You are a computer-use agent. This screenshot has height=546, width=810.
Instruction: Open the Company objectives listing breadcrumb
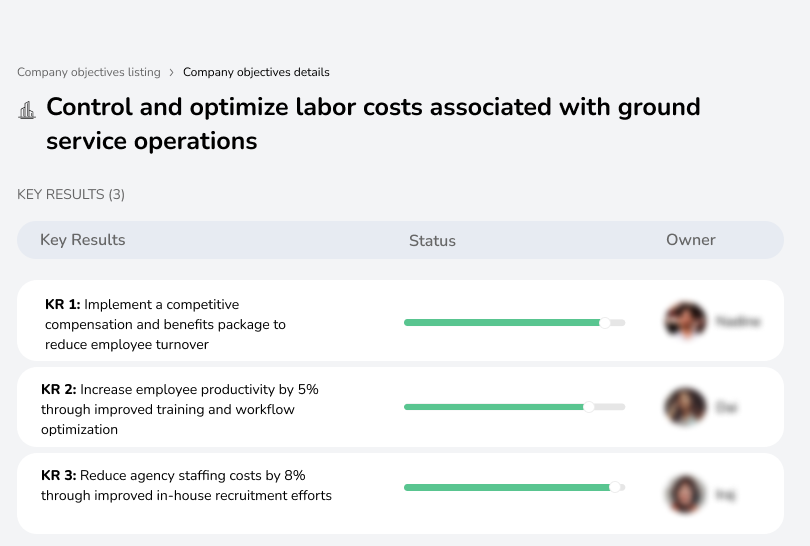(x=89, y=72)
